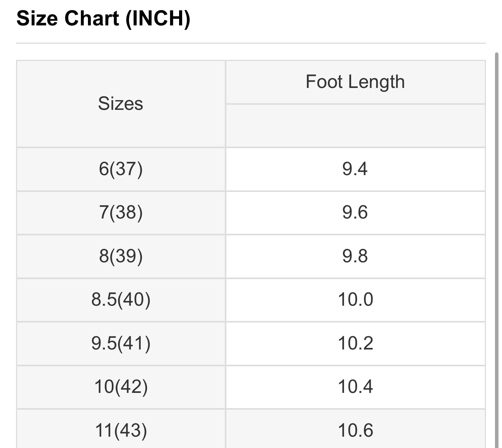Screen dimensions: 502x448
Task: Click the 9.4 foot length value
Action: pyautogui.click(x=355, y=169)
